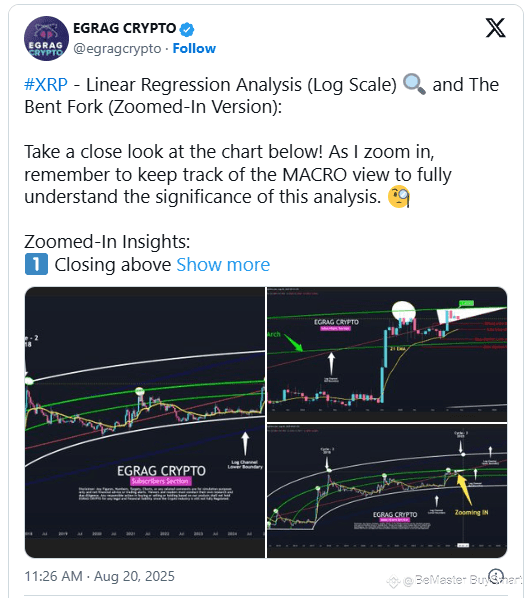Click the blue verified badge

tap(187, 29)
